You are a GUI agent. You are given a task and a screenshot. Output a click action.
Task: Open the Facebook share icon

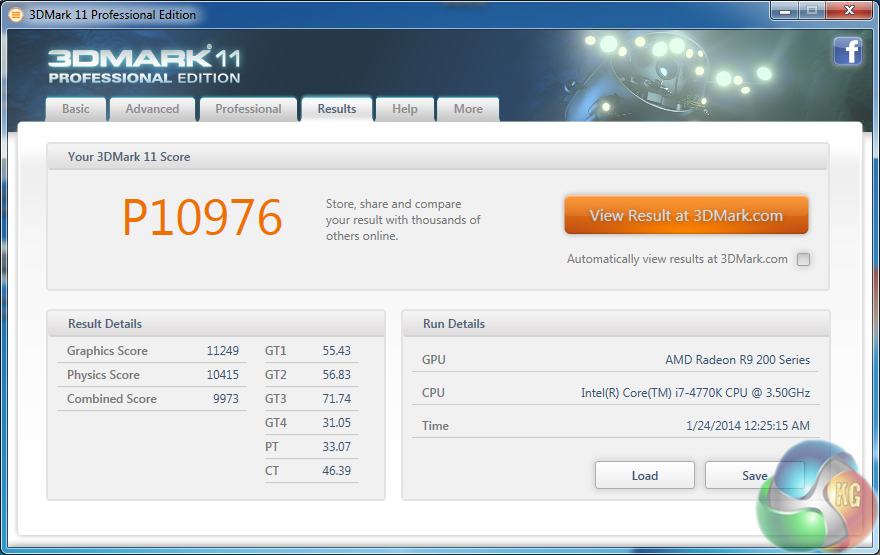pos(847,52)
